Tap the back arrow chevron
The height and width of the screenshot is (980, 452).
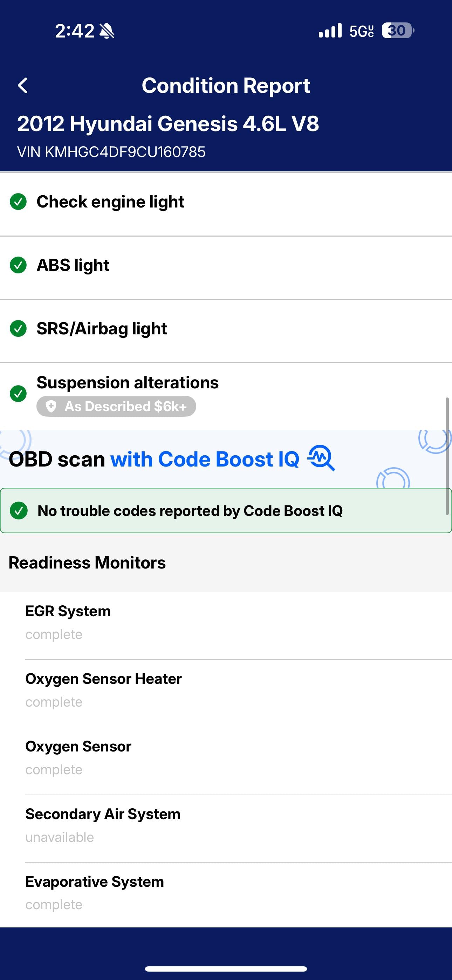tap(23, 85)
